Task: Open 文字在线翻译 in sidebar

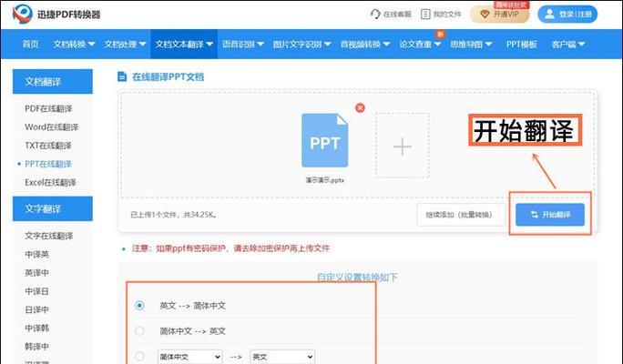Action: click(49, 236)
